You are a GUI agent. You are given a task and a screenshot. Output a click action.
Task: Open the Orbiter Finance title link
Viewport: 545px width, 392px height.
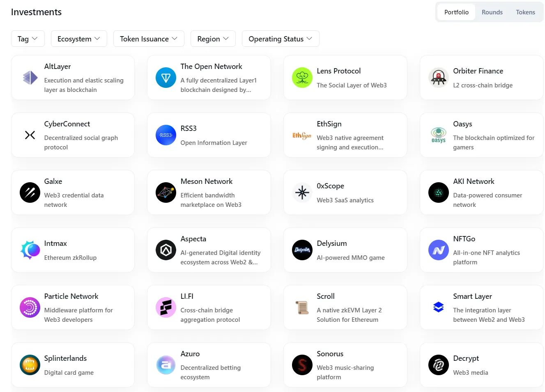tap(478, 71)
